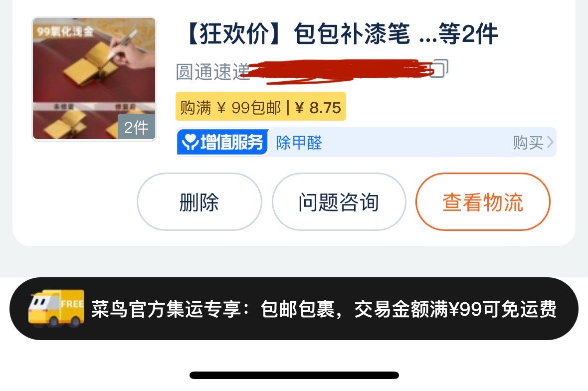Image resolution: width=588 pixels, height=391 pixels.
Task: Click the 删除 button
Action: coord(199,201)
